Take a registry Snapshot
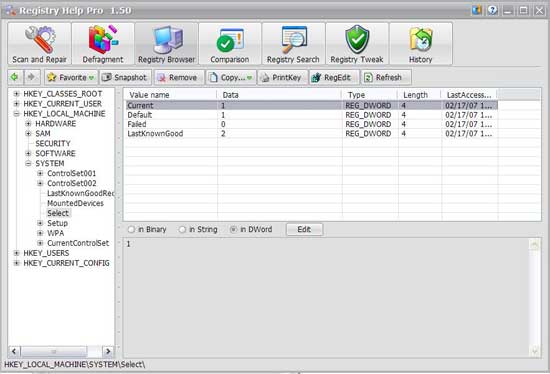Screen dimensions: 550x374 125,77
